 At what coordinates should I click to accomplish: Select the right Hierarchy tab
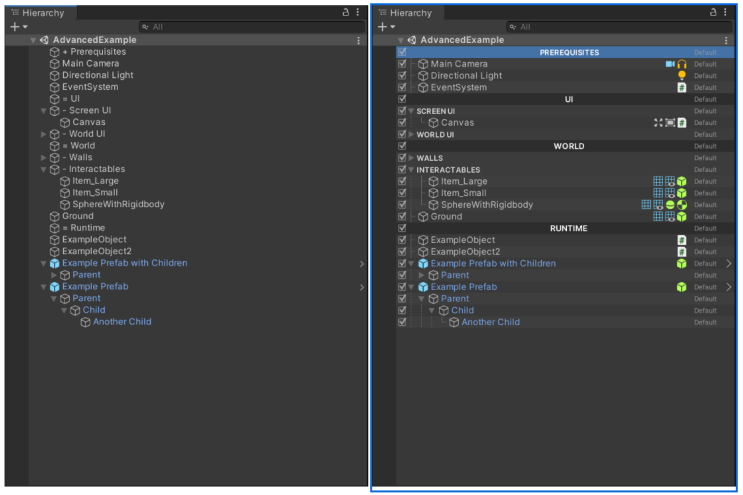coord(408,13)
